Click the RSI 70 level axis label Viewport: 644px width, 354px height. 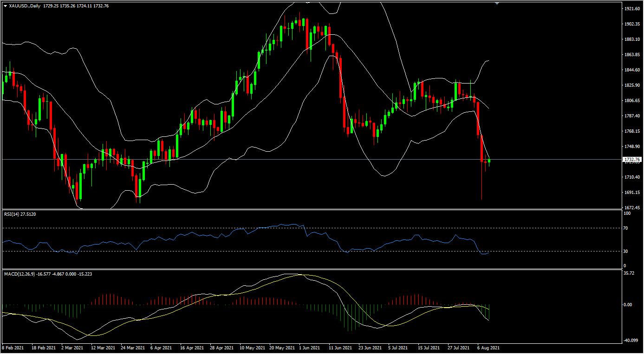point(625,228)
